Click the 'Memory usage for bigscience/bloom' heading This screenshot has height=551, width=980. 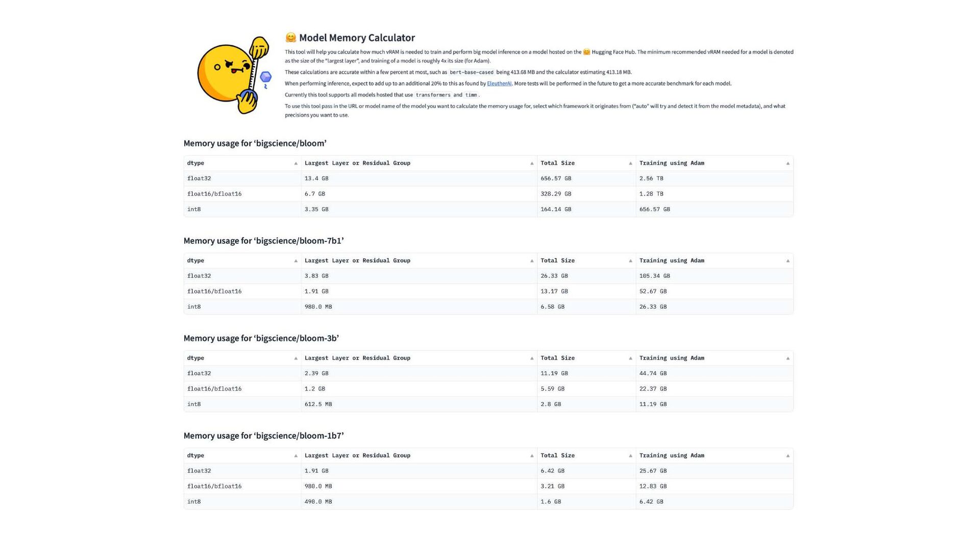[255, 143]
